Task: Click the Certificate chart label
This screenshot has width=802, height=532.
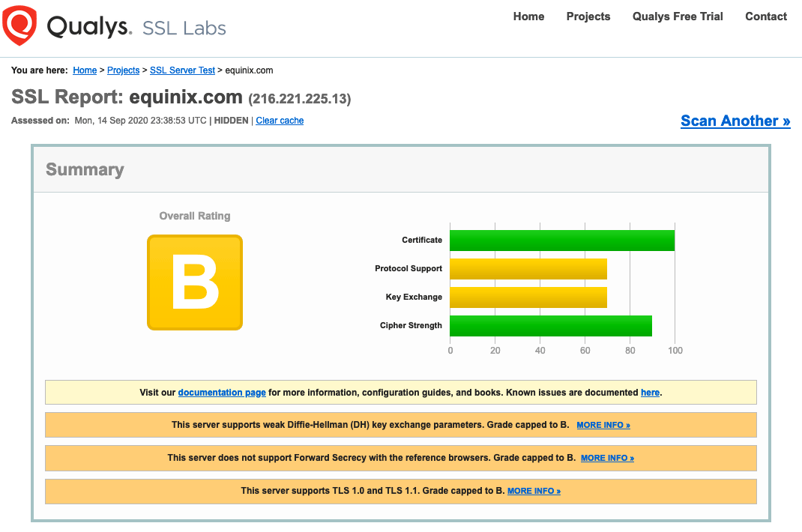Action: (422, 240)
